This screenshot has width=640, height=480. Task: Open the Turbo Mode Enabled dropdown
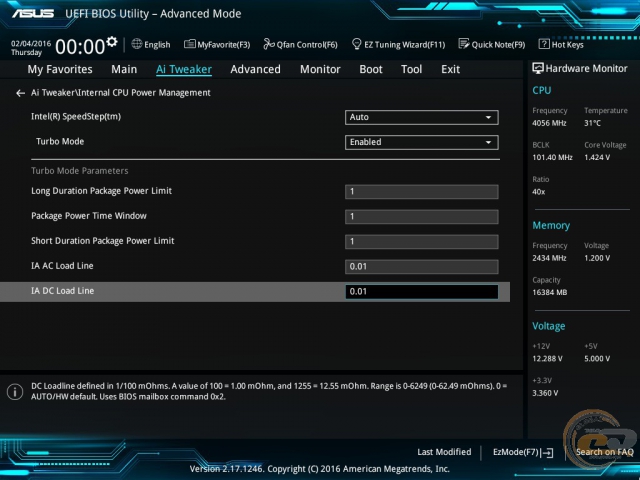tap(421, 142)
